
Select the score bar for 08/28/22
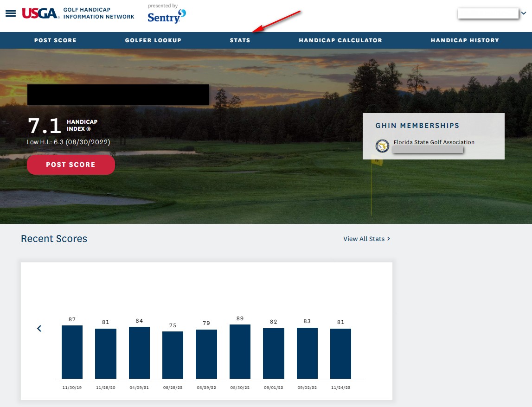(173, 355)
